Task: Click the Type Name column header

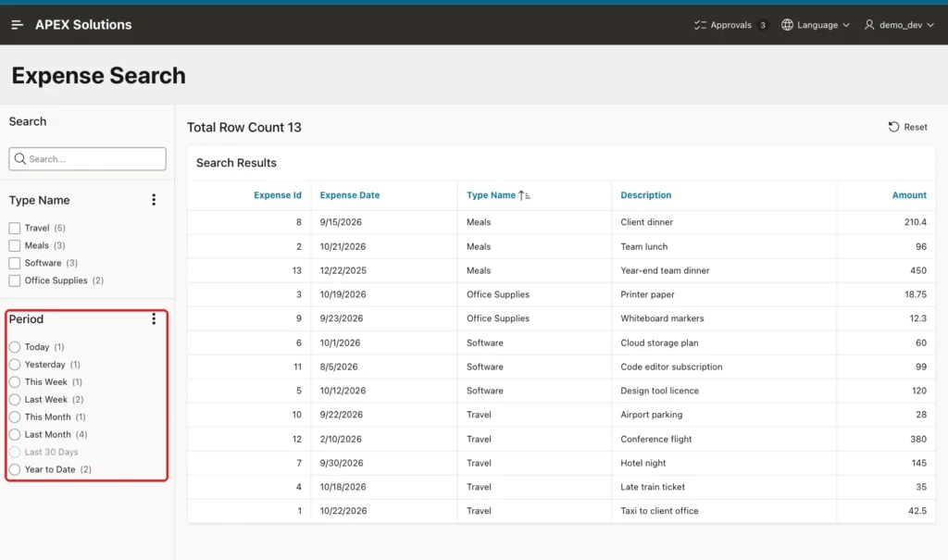Action: click(491, 195)
